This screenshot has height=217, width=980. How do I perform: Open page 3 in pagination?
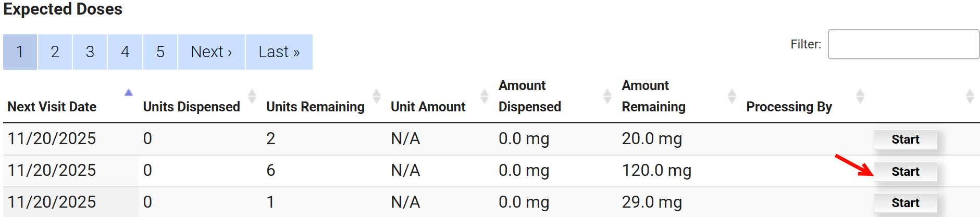(x=90, y=52)
